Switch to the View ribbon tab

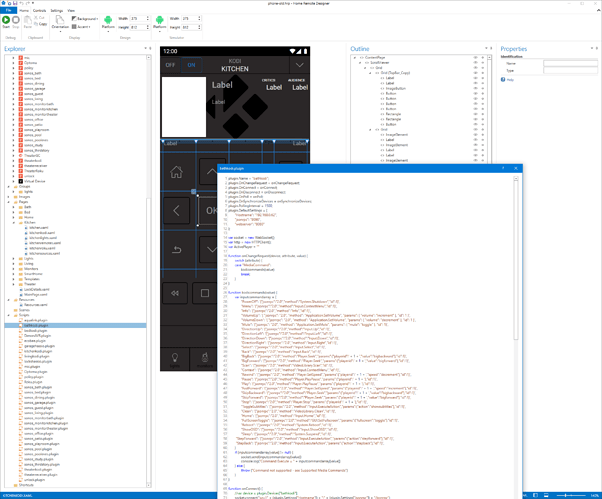pos(71,10)
